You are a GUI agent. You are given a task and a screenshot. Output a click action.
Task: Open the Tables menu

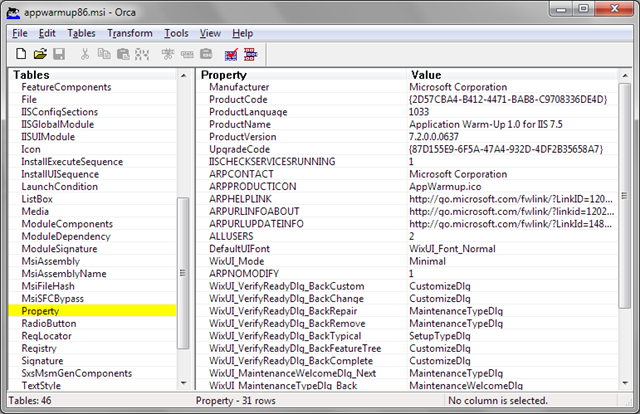pos(81,33)
